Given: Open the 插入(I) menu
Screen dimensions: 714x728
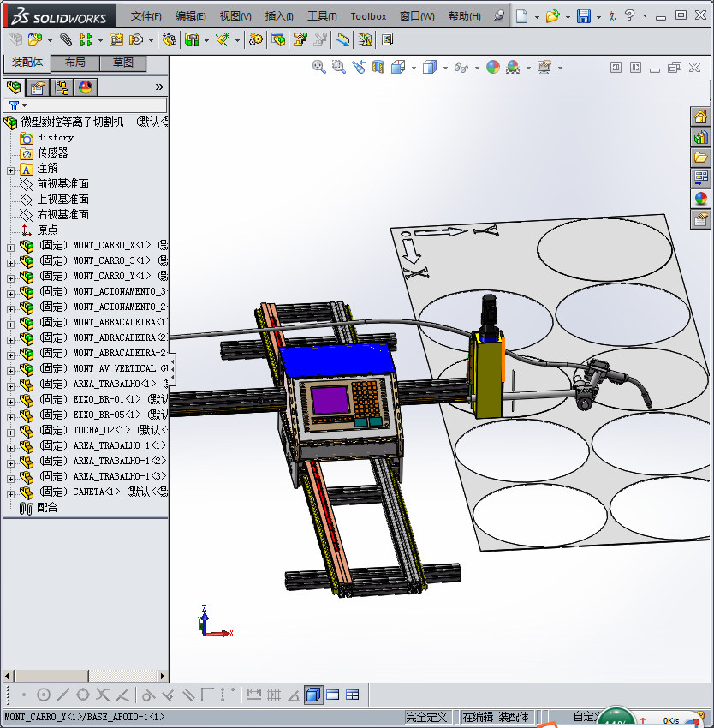Looking at the screenshot, I should pyautogui.click(x=279, y=16).
